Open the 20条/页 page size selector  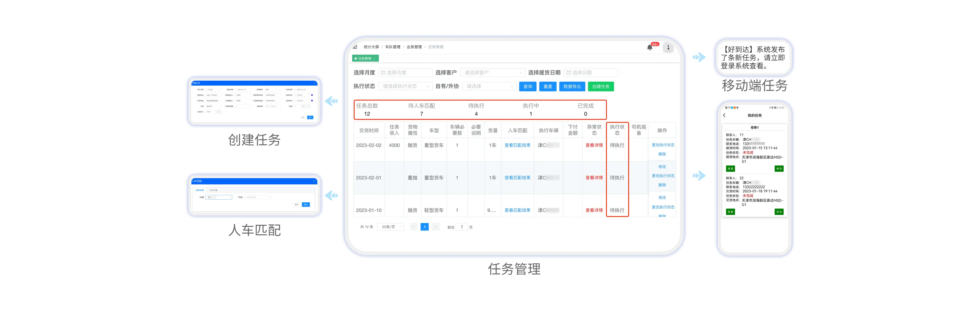391,227
